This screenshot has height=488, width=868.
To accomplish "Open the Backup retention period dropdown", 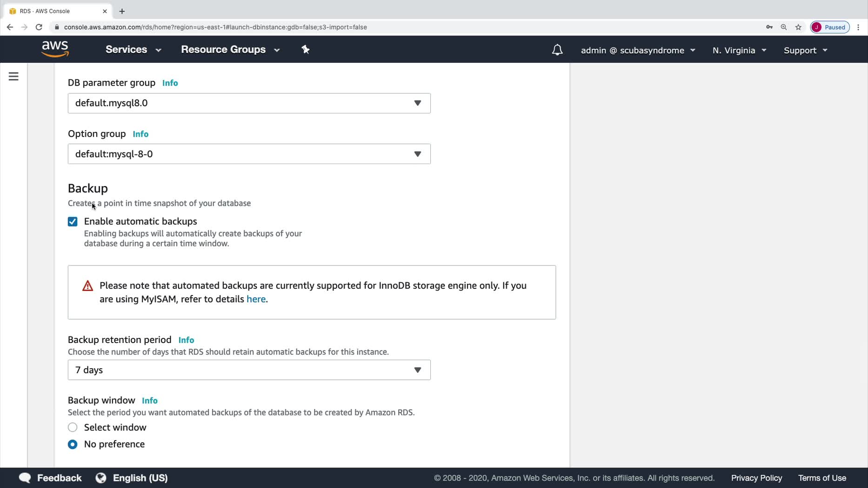I will pos(249,370).
